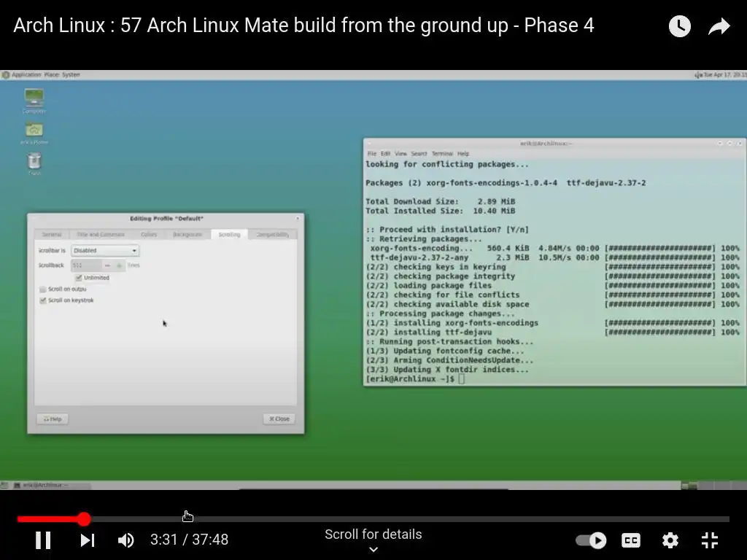Click the Close button in profile dialog
This screenshot has height=560, width=747.
point(279,419)
